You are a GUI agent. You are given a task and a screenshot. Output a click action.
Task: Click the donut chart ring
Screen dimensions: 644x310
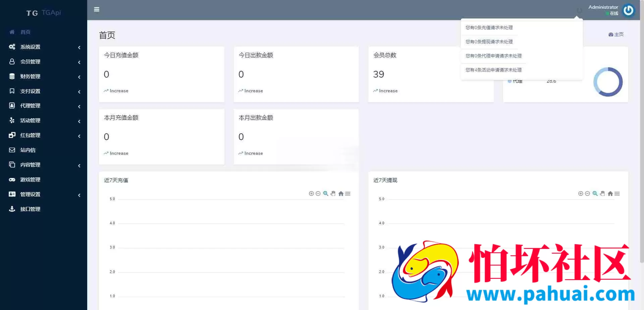tap(608, 82)
